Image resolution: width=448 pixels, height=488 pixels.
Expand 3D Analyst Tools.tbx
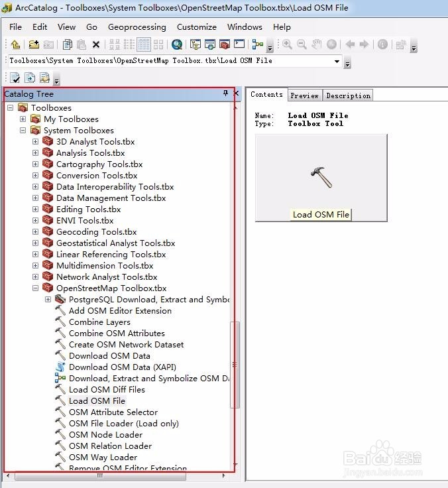(36, 142)
